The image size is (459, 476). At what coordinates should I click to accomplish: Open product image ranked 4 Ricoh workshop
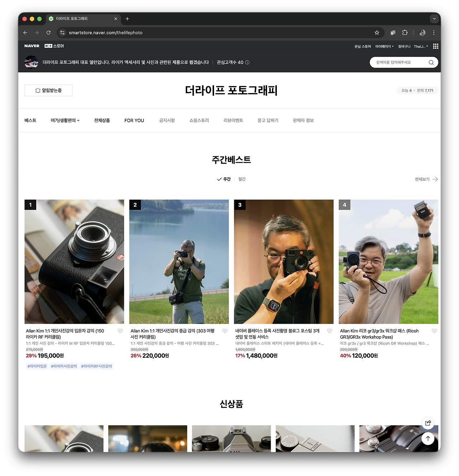388,262
